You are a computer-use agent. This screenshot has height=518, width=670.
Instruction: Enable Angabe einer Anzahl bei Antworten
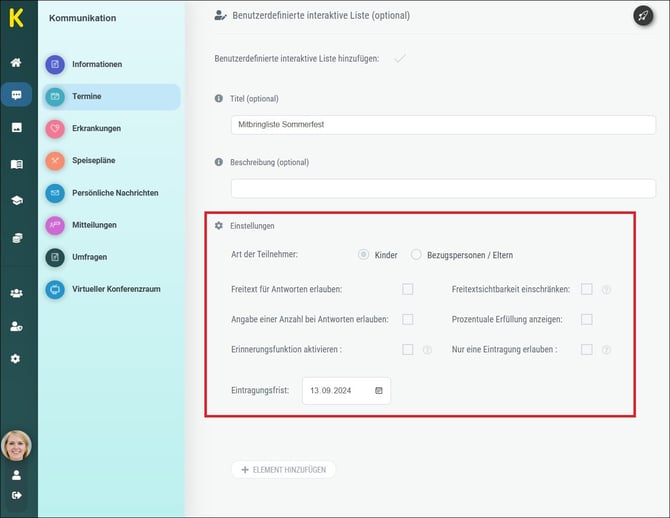point(408,319)
